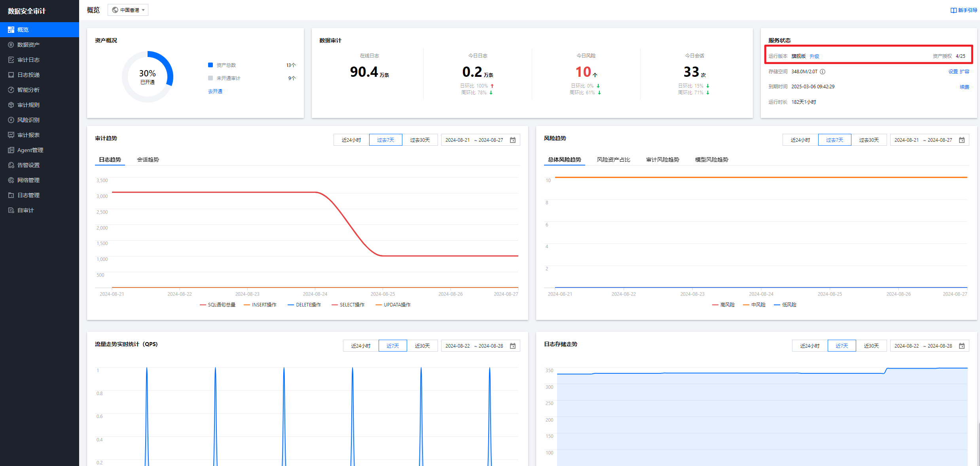Expand the 中国香港 region dropdown
Viewport: 980px width, 466px height.
(x=128, y=10)
